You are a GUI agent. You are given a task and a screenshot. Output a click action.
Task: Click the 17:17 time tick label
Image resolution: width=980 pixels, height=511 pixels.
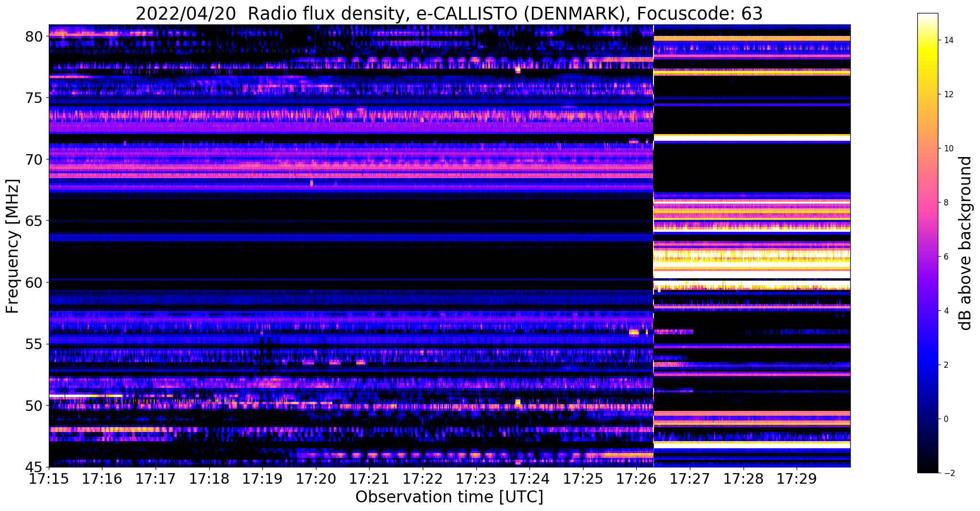pyautogui.click(x=156, y=478)
